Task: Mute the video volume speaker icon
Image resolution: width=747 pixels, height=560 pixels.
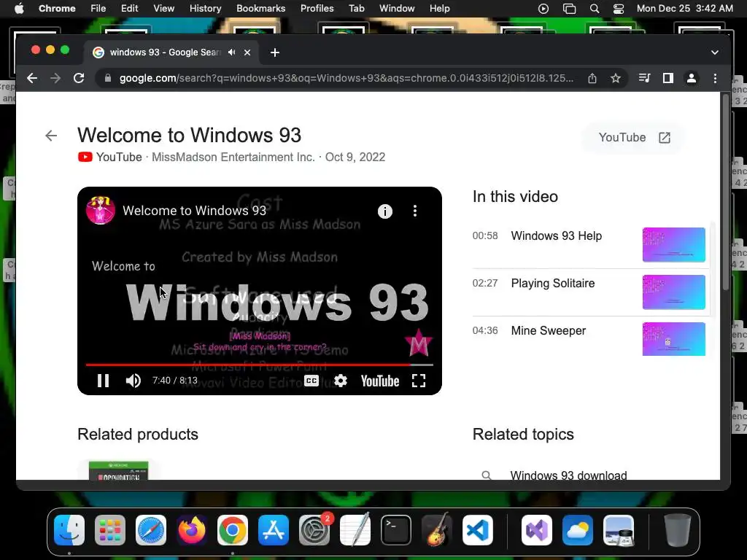Action: coord(133,381)
